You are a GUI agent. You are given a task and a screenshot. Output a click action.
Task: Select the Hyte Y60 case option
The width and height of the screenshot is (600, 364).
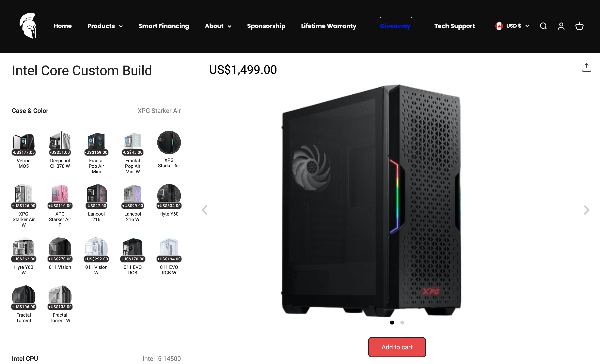pyautogui.click(x=169, y=200)
